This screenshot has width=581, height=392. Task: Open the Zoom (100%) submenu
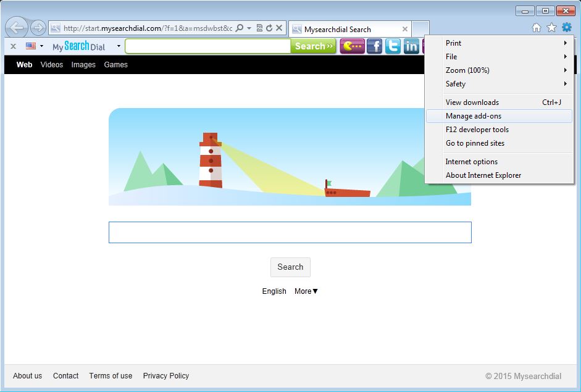tap(499, 70)
